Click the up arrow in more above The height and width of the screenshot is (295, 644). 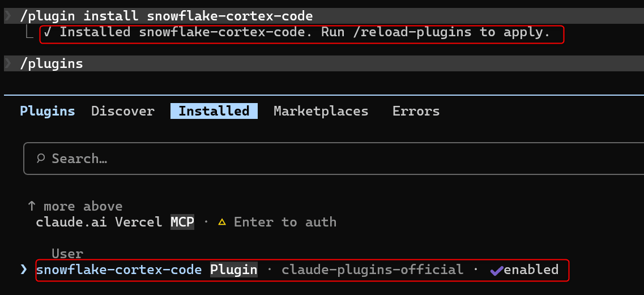pos(31,206)
